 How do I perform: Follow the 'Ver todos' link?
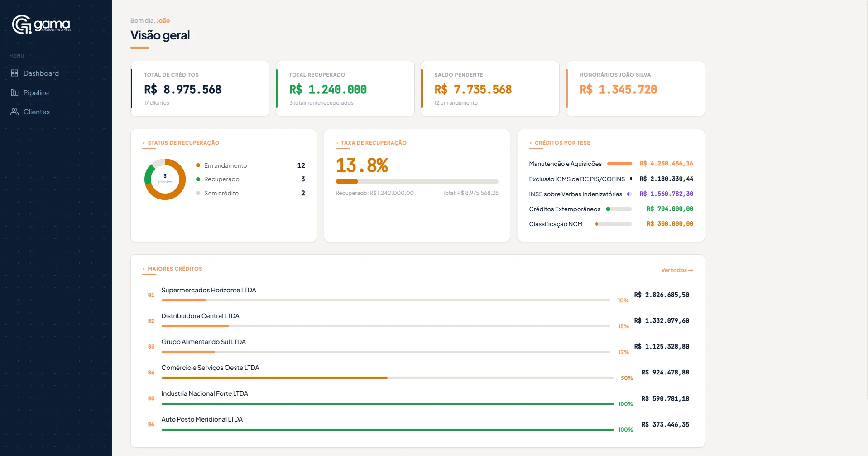click(677, 270)
